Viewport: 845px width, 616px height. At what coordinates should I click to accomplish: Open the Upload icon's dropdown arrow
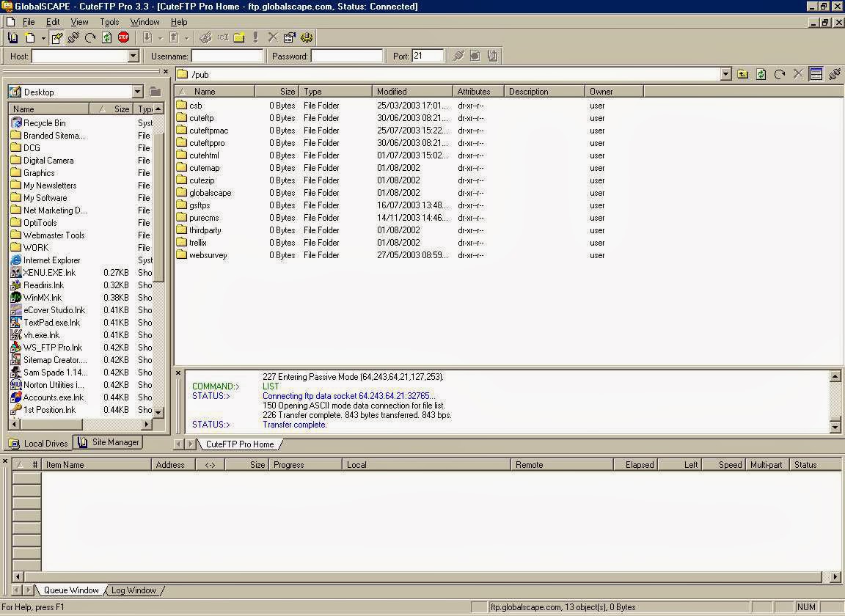[x=187, y=38]
